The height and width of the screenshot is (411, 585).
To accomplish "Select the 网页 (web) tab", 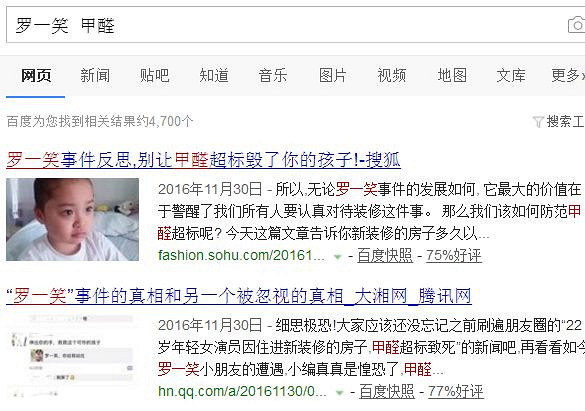I will click(x=36, y=75).
